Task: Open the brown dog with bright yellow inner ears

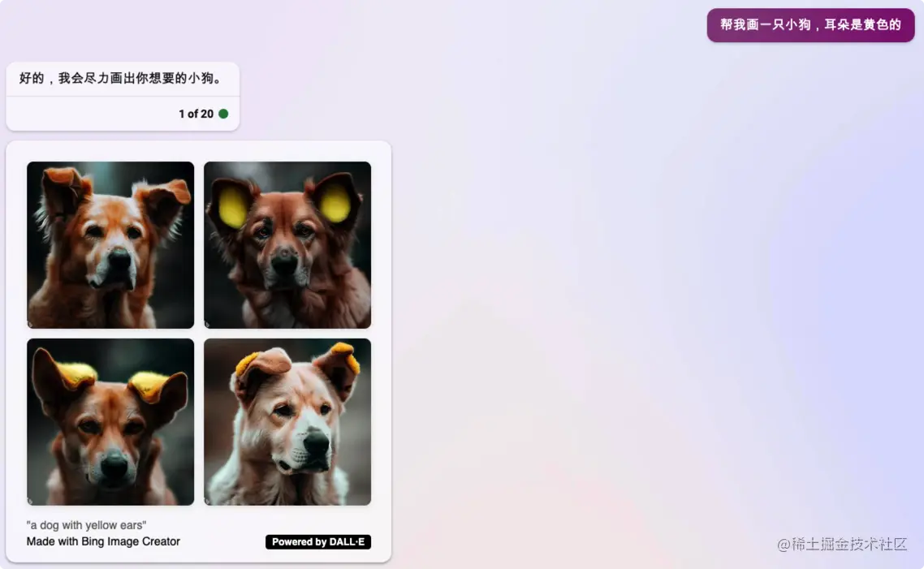Action: (x=287, y=244)
